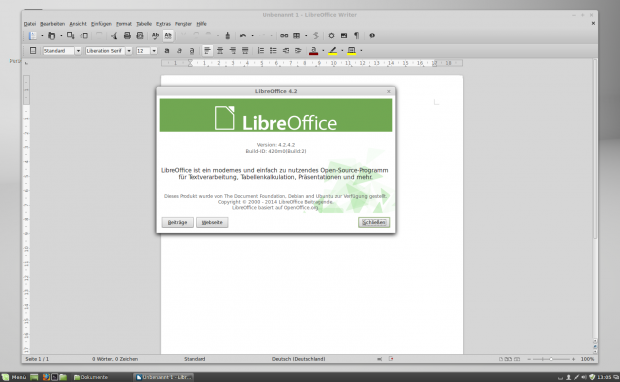
Task: Click word count in status bar
Action: click(x=115, y=359)
